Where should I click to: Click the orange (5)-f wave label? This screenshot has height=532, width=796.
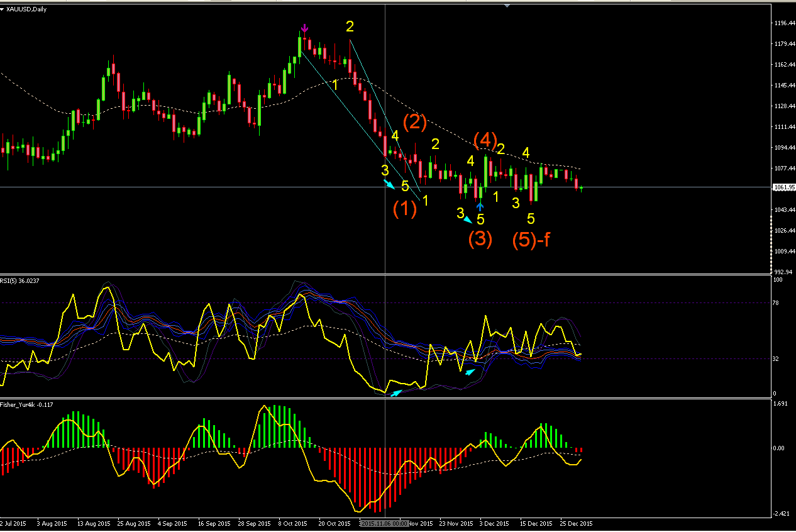[531, 241]
